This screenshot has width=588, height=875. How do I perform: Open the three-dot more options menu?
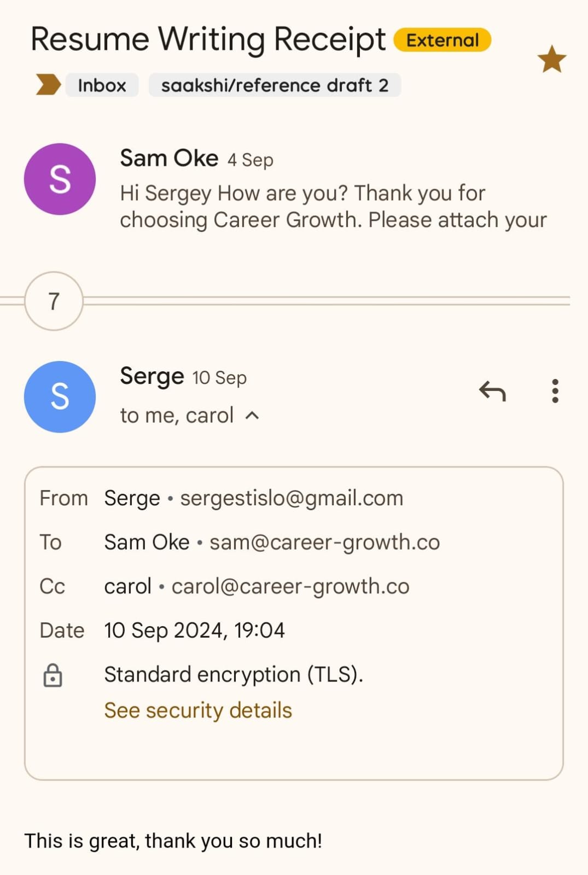[x=555, y=391]
